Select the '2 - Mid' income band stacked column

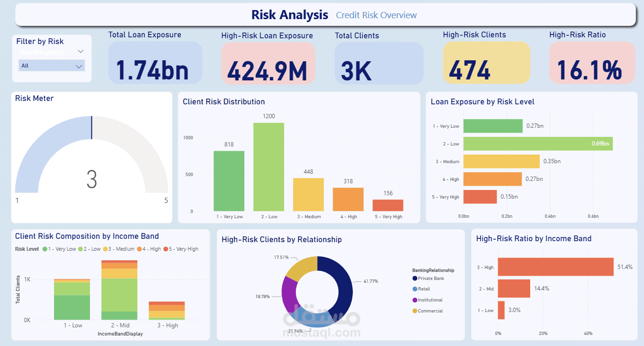(x=119, y=290)
